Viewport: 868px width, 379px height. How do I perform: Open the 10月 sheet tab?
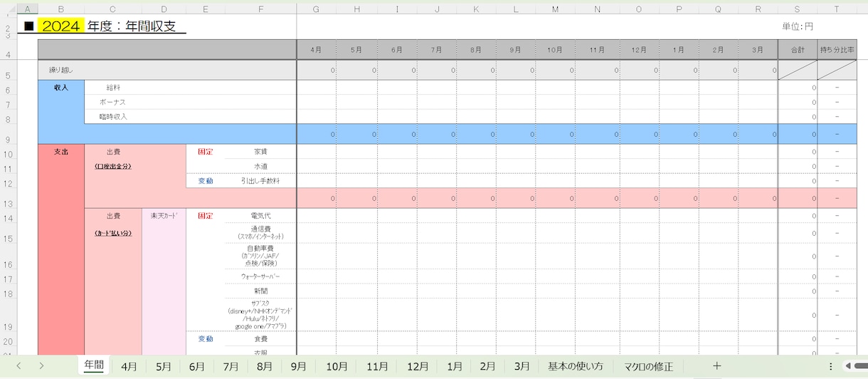click(x=337, y=366)
